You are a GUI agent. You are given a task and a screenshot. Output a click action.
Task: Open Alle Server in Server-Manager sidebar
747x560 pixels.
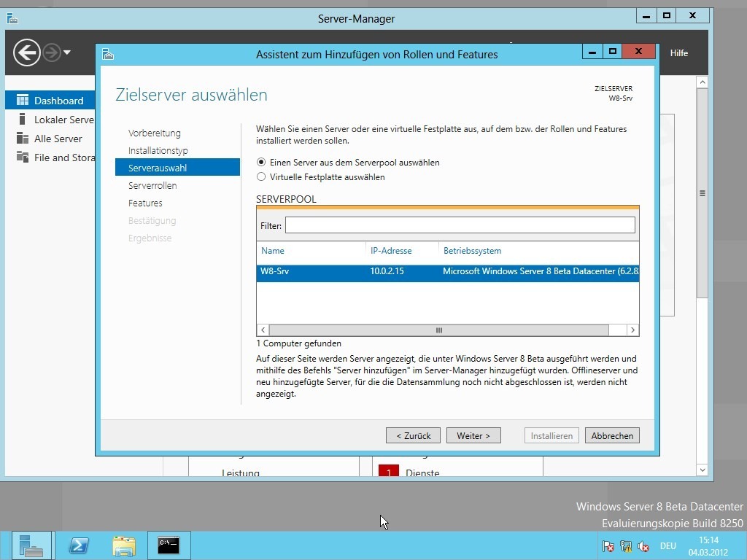[58, 139]
